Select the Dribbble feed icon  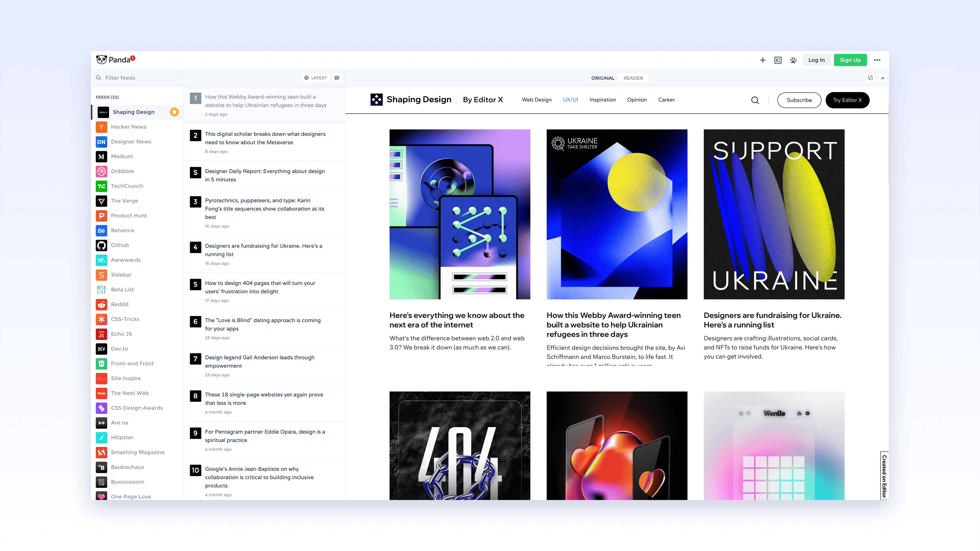pos(101,171)
